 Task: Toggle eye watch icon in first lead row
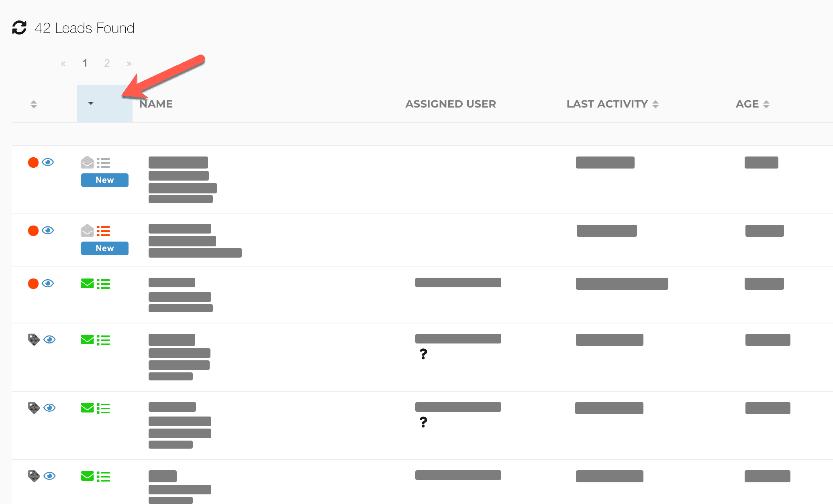48,162
